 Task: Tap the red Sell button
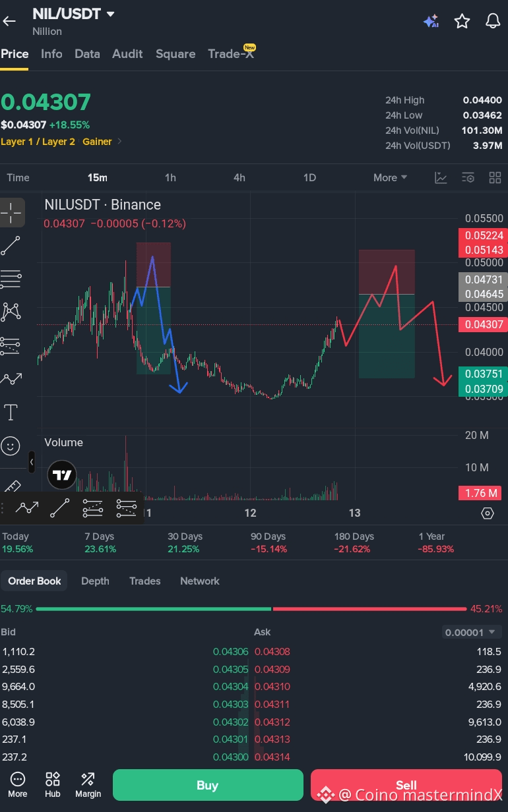click(x=406, y=785)
